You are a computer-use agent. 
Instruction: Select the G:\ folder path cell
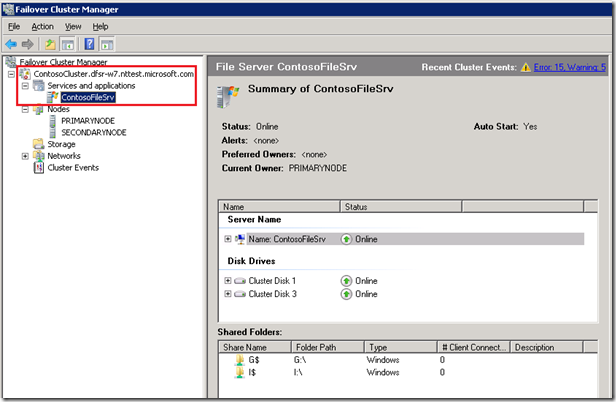pos(300,360)
